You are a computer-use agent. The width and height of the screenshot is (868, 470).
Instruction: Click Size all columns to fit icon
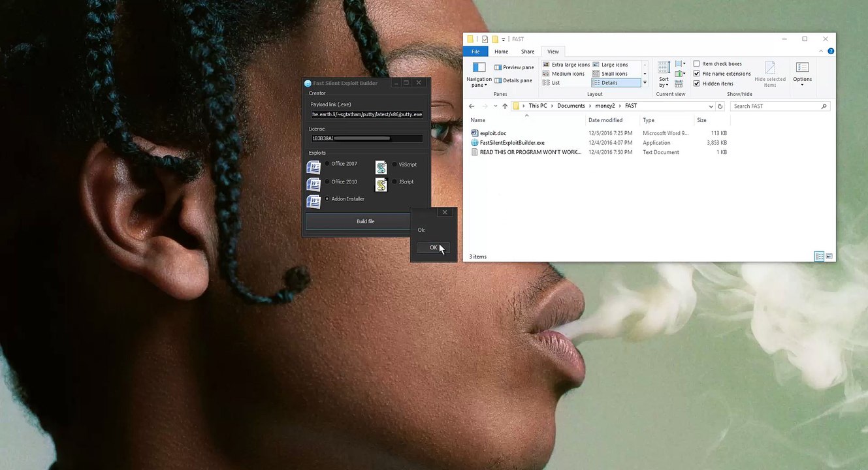[679, 84]
